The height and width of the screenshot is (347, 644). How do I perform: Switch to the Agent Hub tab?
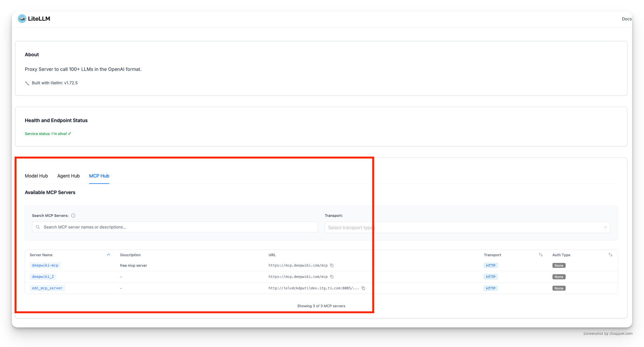pyautogui.click(x=68, y=176)
